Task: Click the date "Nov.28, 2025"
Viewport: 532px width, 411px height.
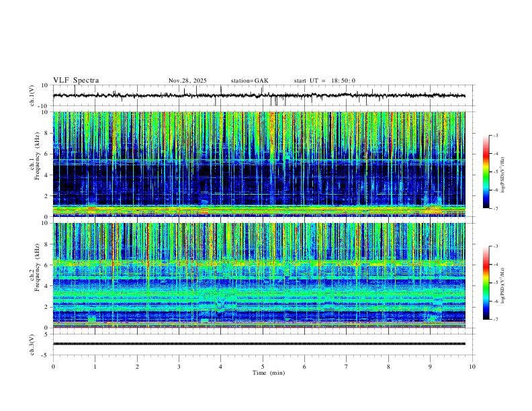Action: 187,81
